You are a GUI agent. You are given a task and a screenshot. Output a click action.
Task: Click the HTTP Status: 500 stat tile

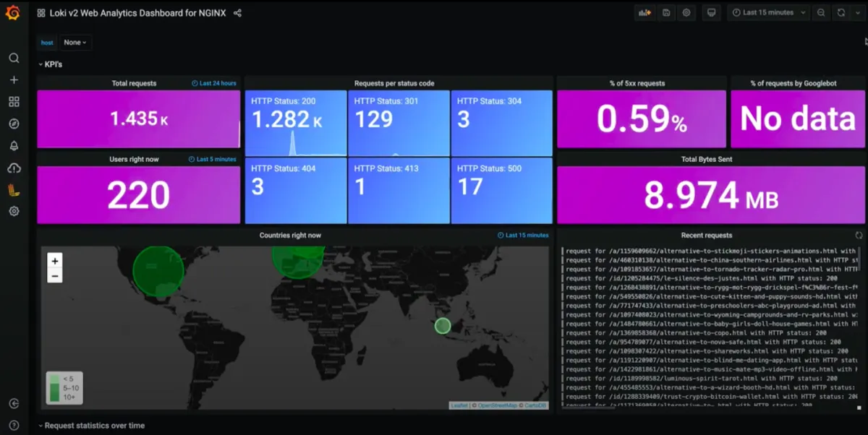[x=501, y=191]
